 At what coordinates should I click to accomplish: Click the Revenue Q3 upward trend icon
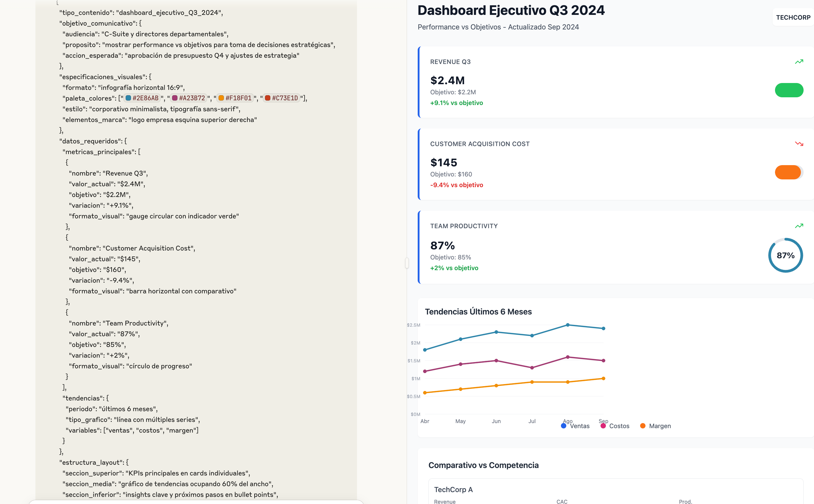click(799, 62)
